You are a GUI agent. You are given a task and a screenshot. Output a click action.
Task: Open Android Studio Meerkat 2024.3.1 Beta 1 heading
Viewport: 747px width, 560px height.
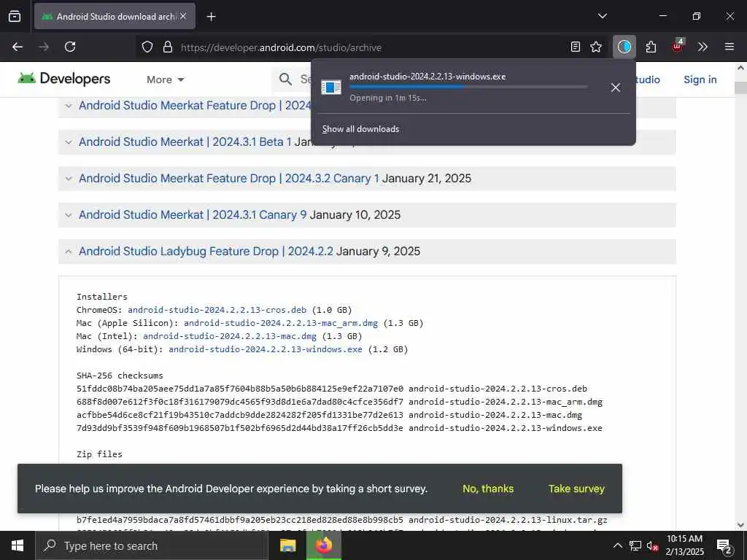coord(185,142)
